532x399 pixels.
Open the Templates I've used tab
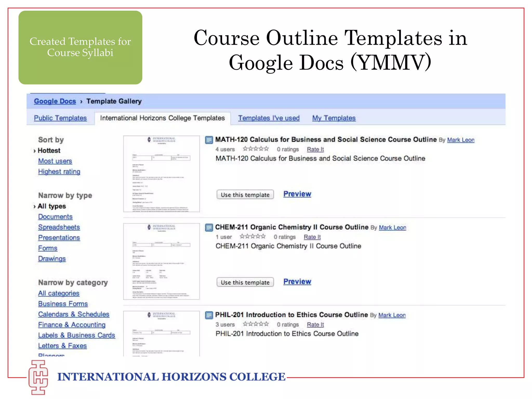(x=269, y=118)
